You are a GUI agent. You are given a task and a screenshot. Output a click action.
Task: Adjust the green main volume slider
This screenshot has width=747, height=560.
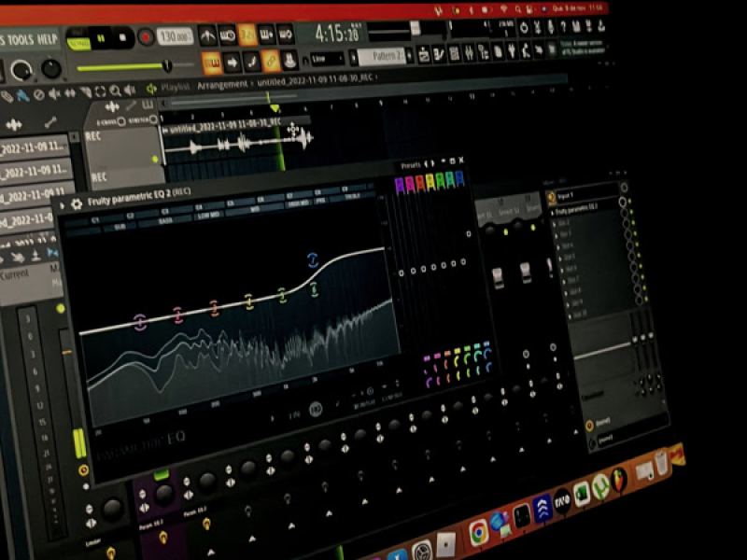(x=165, y=65)
